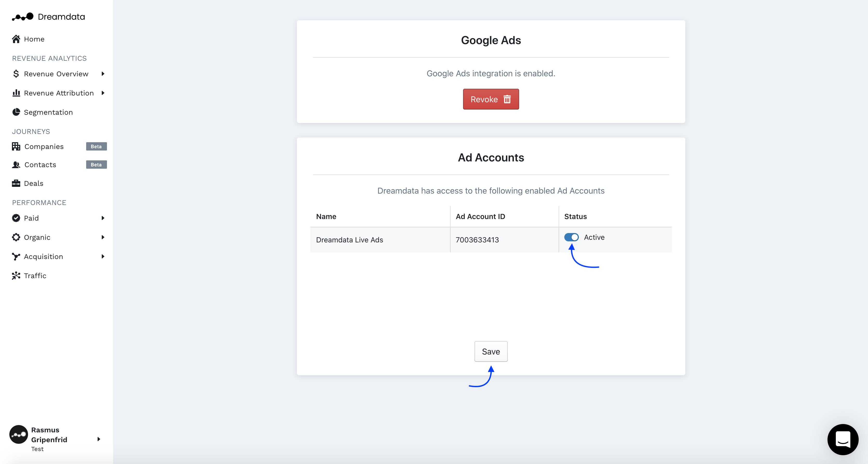Click the Rasmus Gripenfrid user name
This screenshot has height=464, width=868.
pos(49,435)
